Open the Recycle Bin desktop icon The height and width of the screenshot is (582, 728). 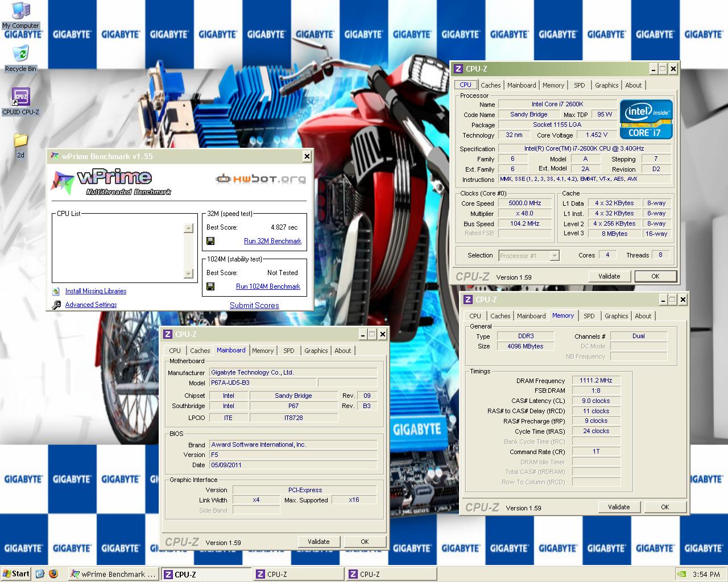click(x=20, y=59)
